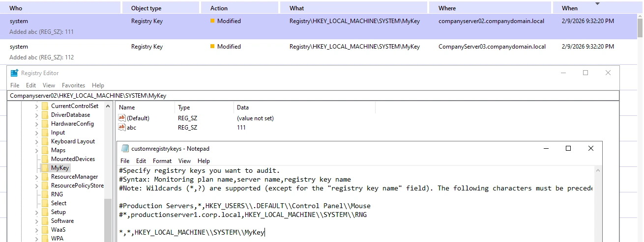Select the CompanyServer03.companydomain.local cell
The height and width of the screenshot is (242, 644).
click(x=492, y=47)
